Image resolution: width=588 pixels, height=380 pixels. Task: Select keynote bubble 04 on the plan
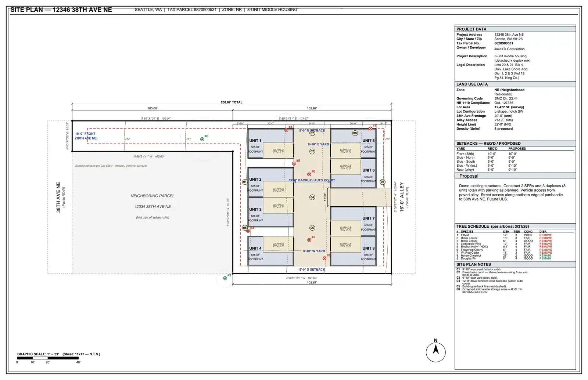tap(312, 197)
